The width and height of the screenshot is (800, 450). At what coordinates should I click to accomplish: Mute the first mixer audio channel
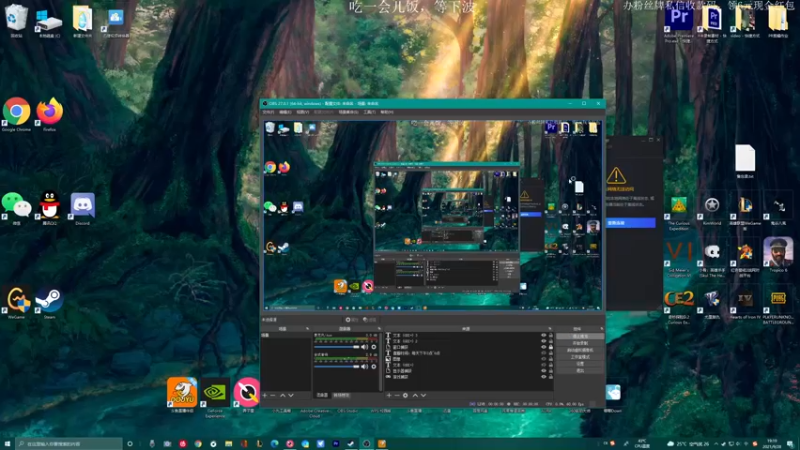pos(364,347)
